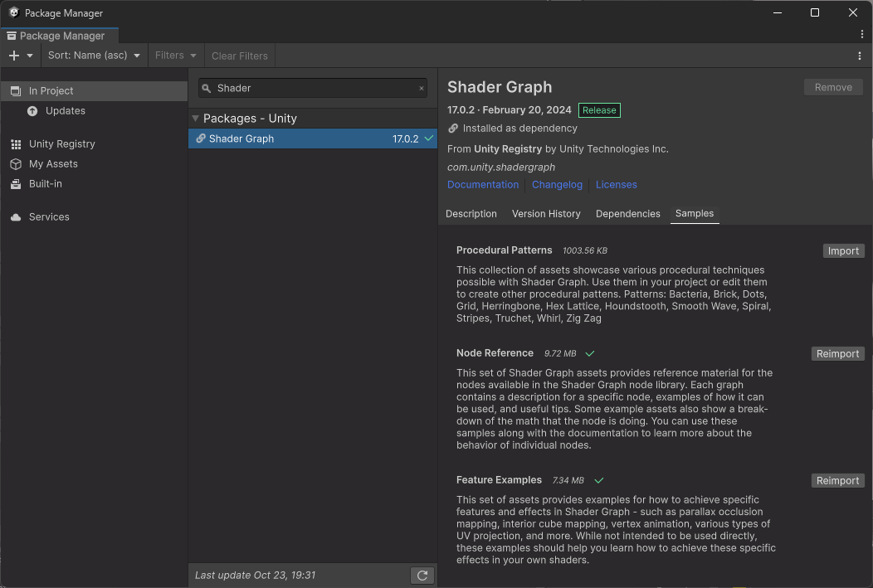873x588 pixels.
Task: Maximize the Package Manager window
Action: 815,12
